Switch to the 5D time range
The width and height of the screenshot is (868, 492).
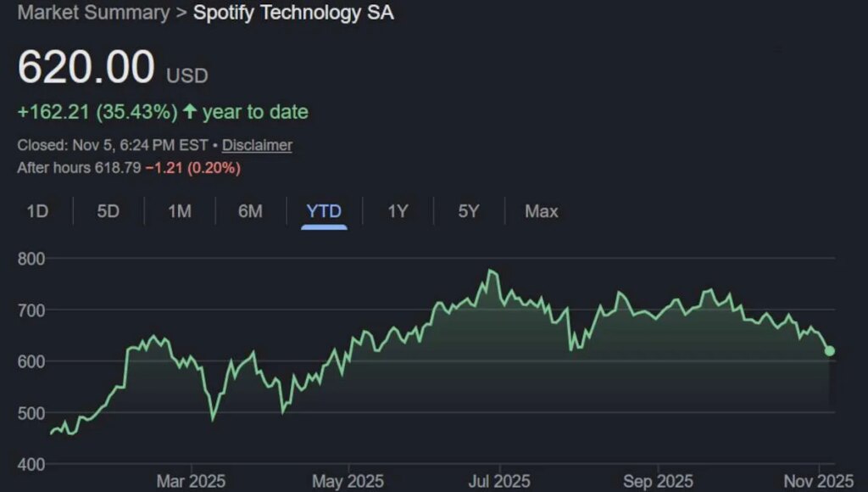(108, 211)
